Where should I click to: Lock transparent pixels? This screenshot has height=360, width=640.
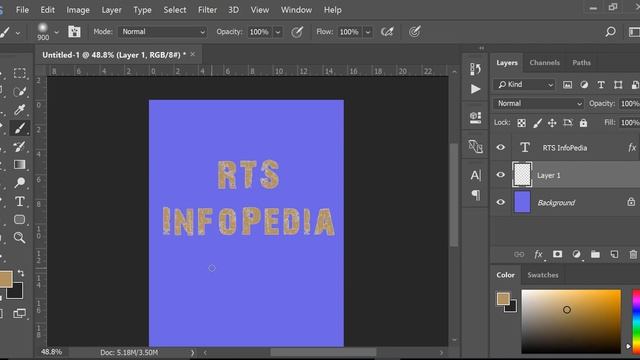pos(521,123)
